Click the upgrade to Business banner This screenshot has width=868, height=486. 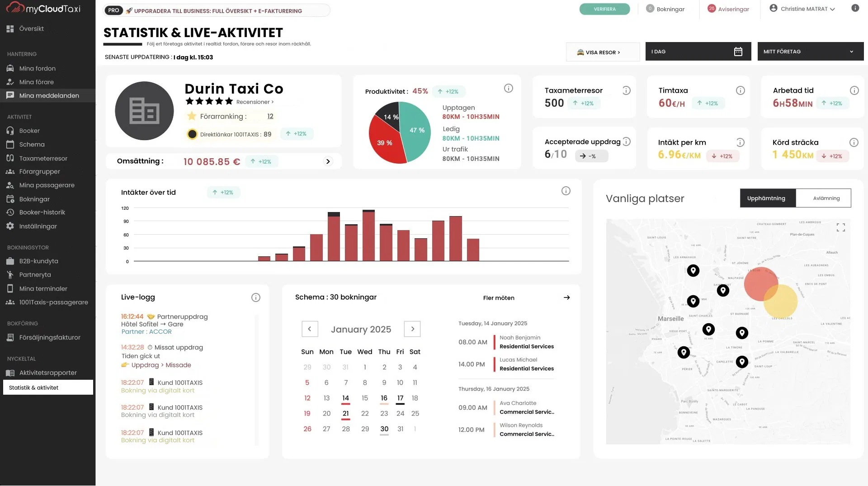click(217, 10)
